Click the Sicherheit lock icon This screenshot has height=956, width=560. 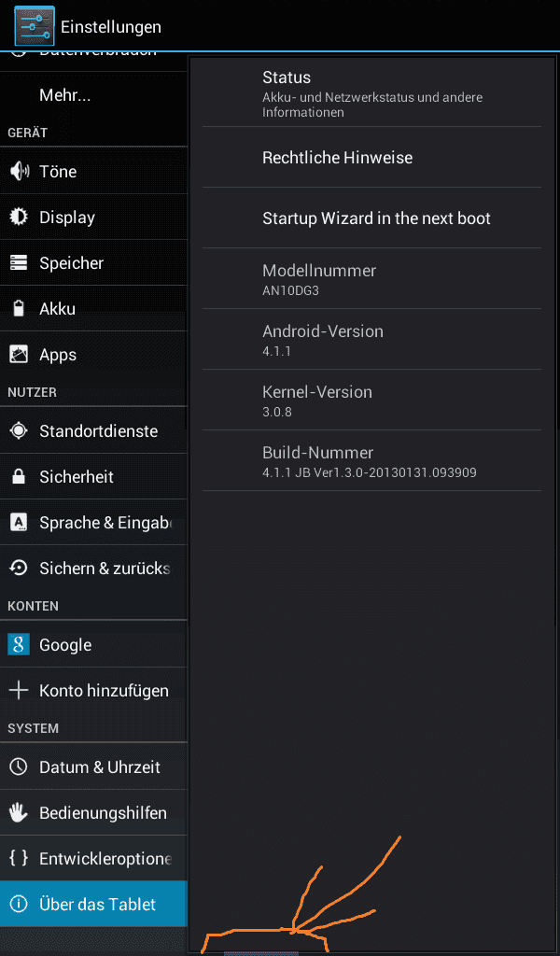(x=20, y=477)
